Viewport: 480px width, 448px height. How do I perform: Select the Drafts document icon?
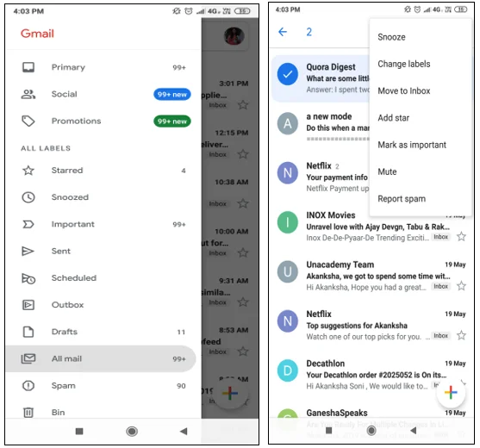pos(28,332)
